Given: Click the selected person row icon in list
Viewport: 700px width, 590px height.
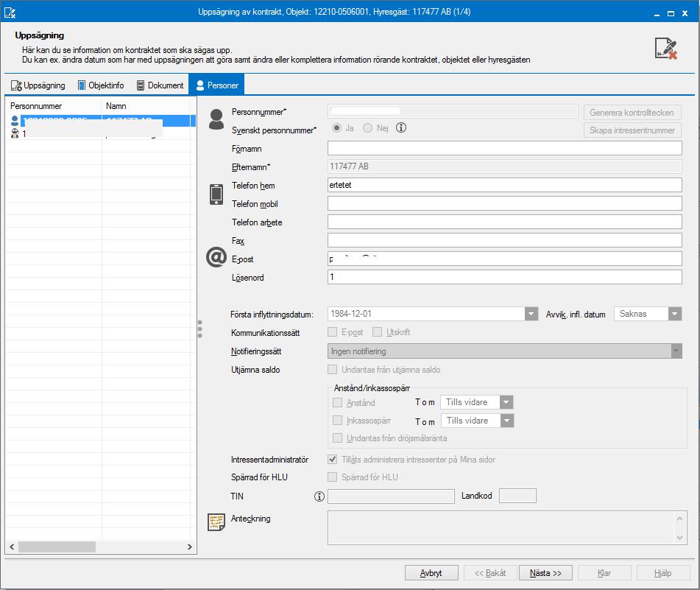Looking at the screenshot, I should pos(15,121).
